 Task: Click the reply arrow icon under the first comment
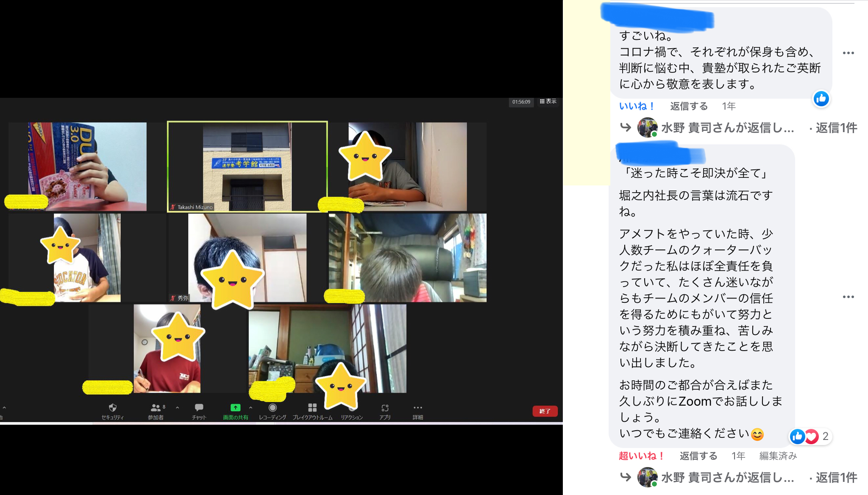pyautogui.click(x=626, y=127)
